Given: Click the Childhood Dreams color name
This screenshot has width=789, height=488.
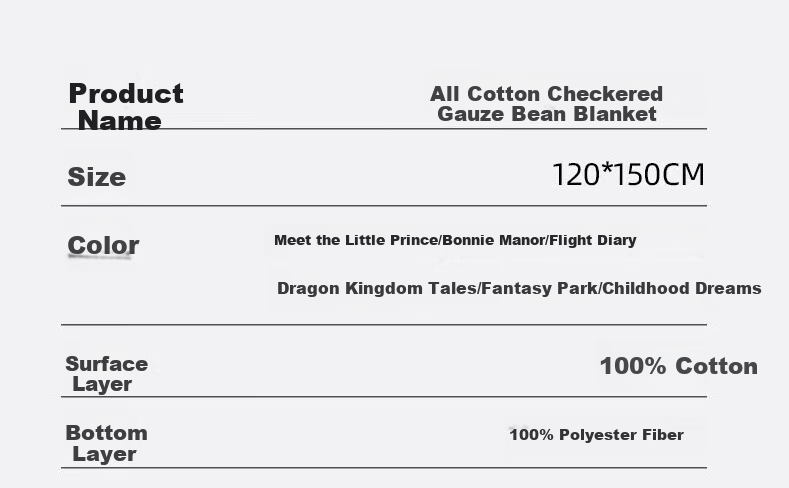Looking at the screenshot, I should tap(681, 288).
